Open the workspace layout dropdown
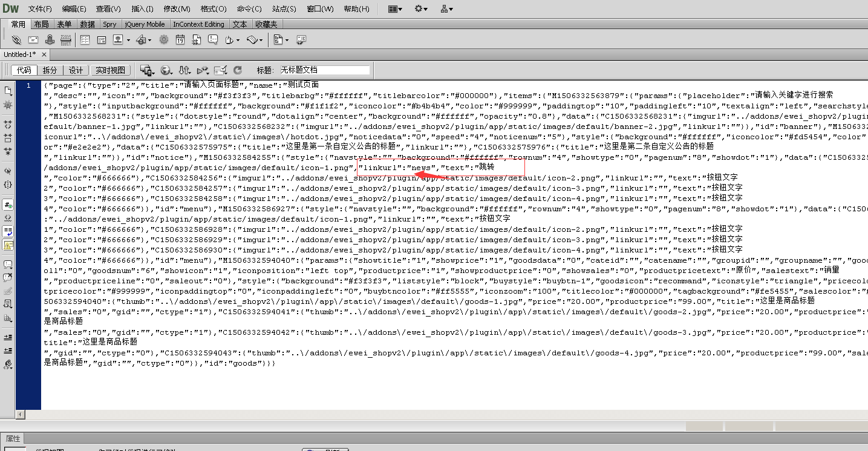 (396, 9)
